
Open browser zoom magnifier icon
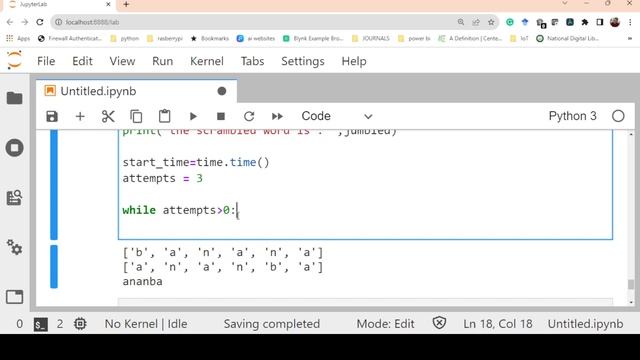[x=461, y=22]
